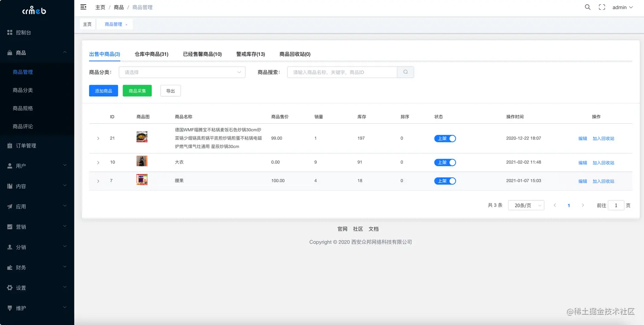Select 出售中商品(3) tab
Image resolution: width=644 pixels, height=325 pixels.
pyautogui.click(x=104, y=54)
